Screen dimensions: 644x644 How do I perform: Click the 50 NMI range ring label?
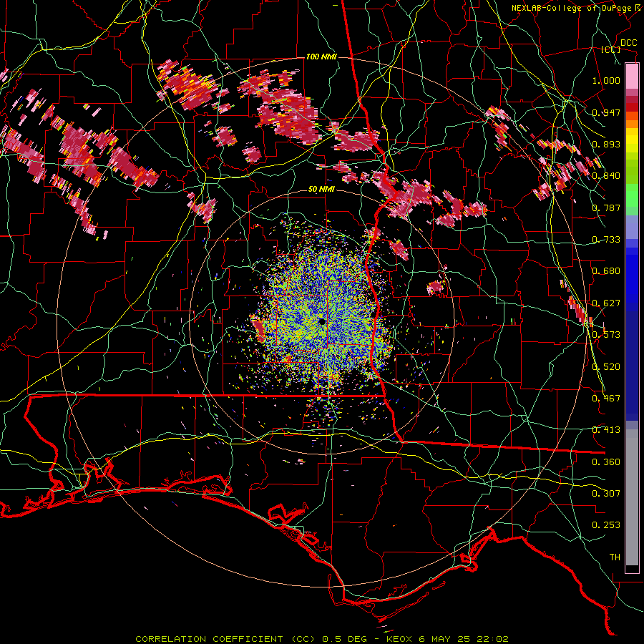click(321, 190)
